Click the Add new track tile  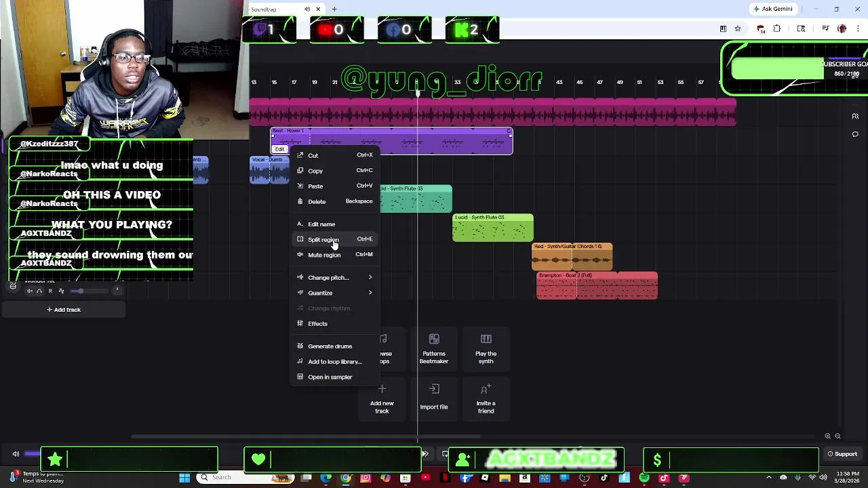click(382, 399)
